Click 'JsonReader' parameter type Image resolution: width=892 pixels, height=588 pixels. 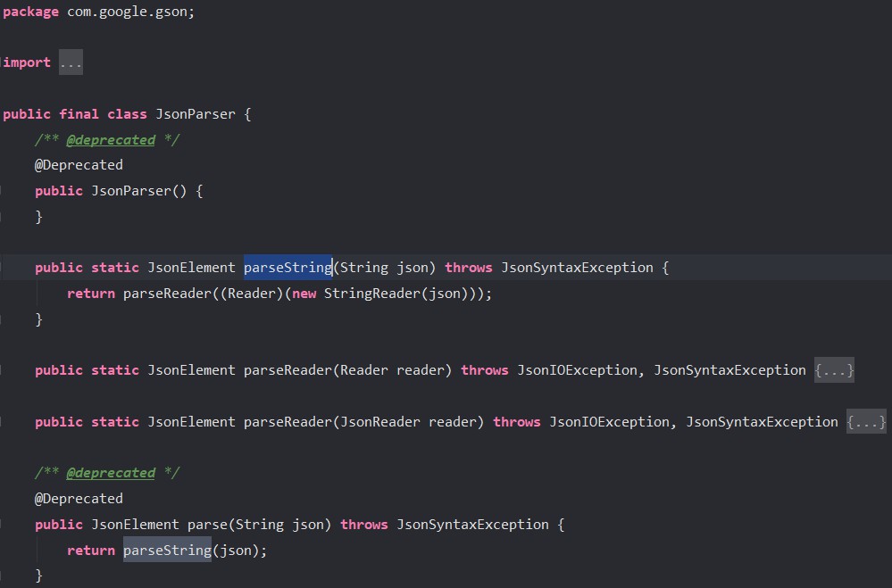tap(380, 423)
